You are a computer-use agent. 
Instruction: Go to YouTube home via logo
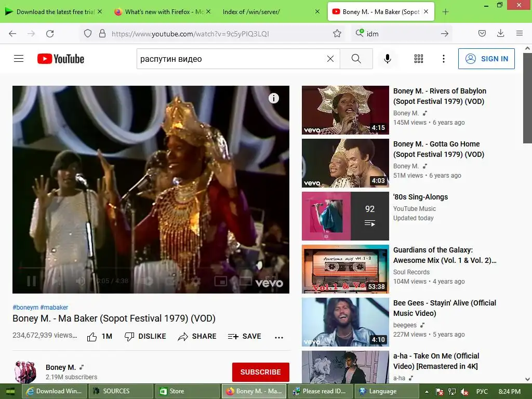(61, 59)
